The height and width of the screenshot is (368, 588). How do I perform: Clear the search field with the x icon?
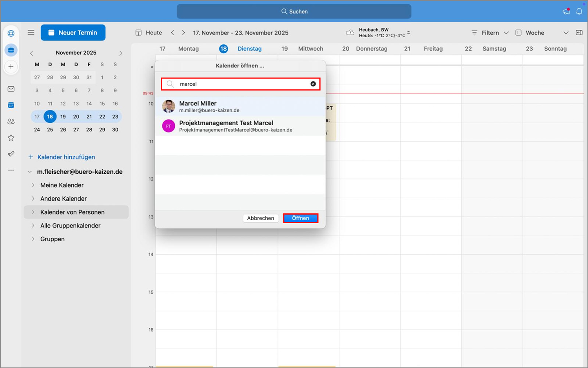click(x=313, y=84)
